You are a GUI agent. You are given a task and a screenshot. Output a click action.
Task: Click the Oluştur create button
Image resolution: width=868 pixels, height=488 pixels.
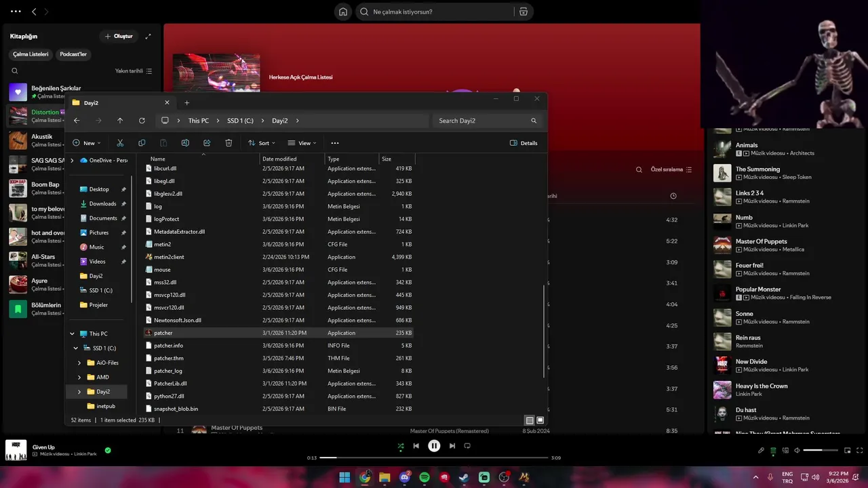click(x=119, y=36)
